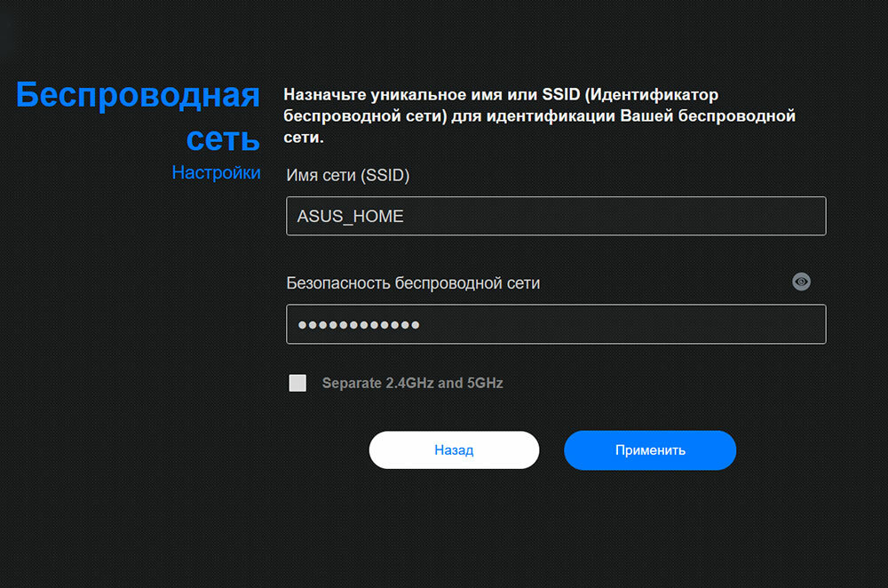Click the 'Безопасность беспроводной сети' label
This screenshot has width=888, height=588.
pyautogui.click(x=413, y=283)
